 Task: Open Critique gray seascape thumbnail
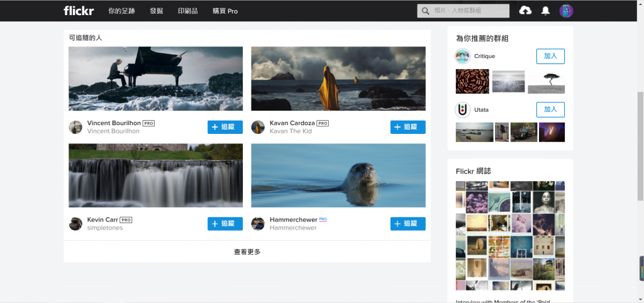(508, 81)
